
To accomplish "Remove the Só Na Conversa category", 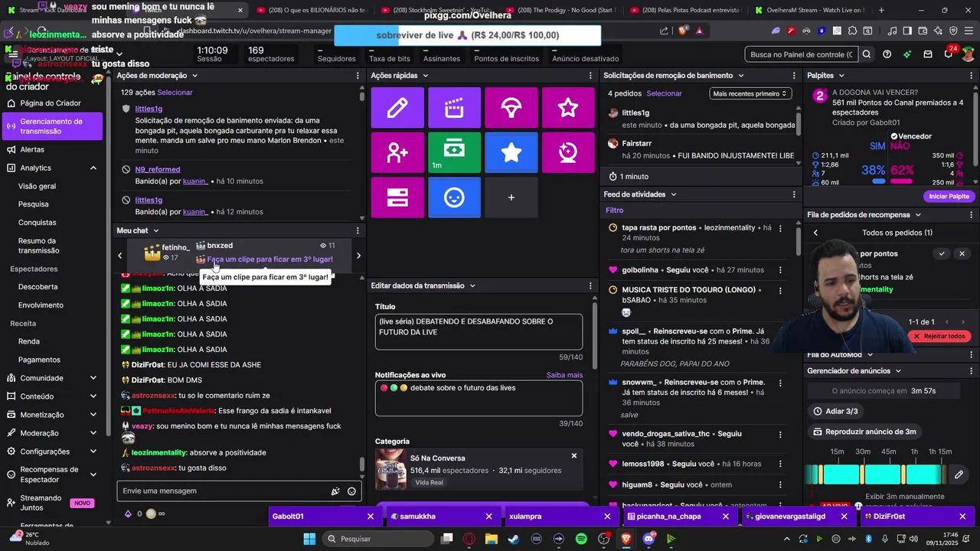I will [574, 456].
